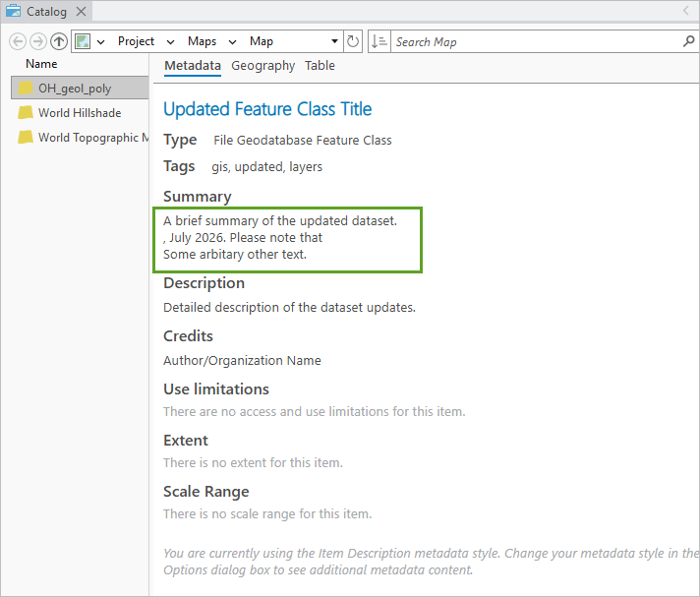700x597 pixels.
Task: Expand the dropdown after Project
Action: coord(170,42)
